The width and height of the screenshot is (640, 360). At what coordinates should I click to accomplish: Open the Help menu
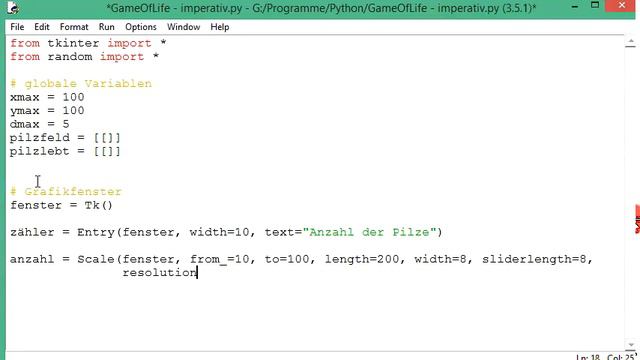(x=220, y=27)
